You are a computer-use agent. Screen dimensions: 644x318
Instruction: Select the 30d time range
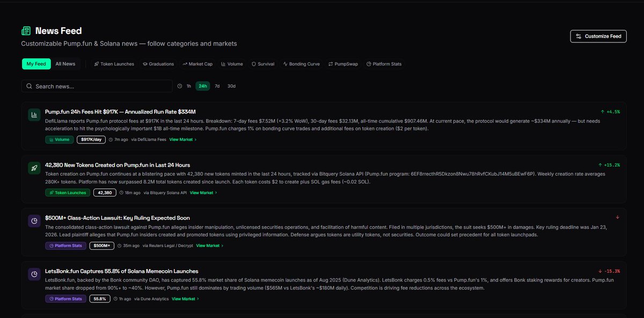(x=231, y=86)
